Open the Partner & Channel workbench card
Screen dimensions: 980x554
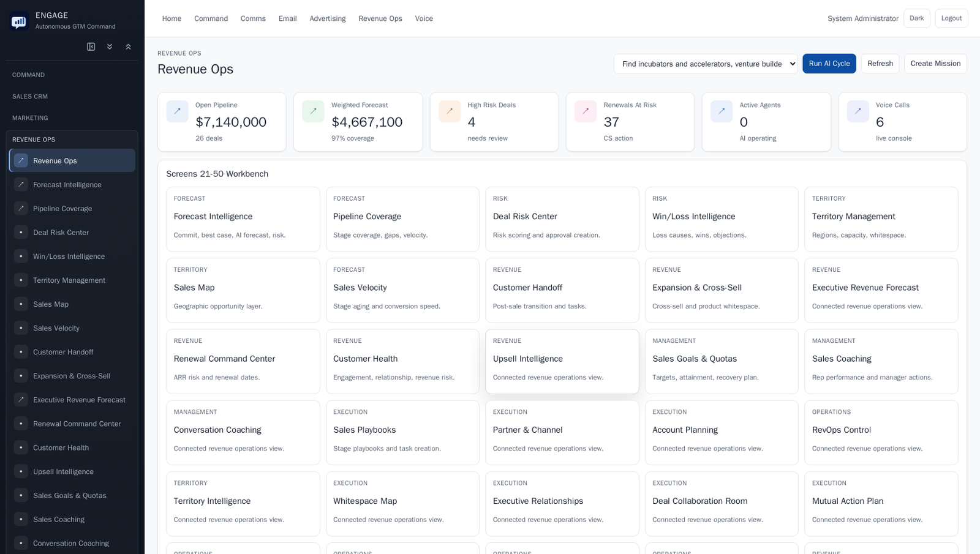(x=562, y=433)
